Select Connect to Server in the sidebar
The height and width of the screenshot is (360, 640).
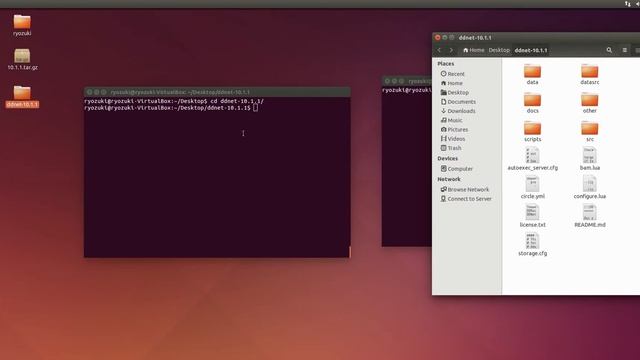pyautogui.click(x=466, y=199)
